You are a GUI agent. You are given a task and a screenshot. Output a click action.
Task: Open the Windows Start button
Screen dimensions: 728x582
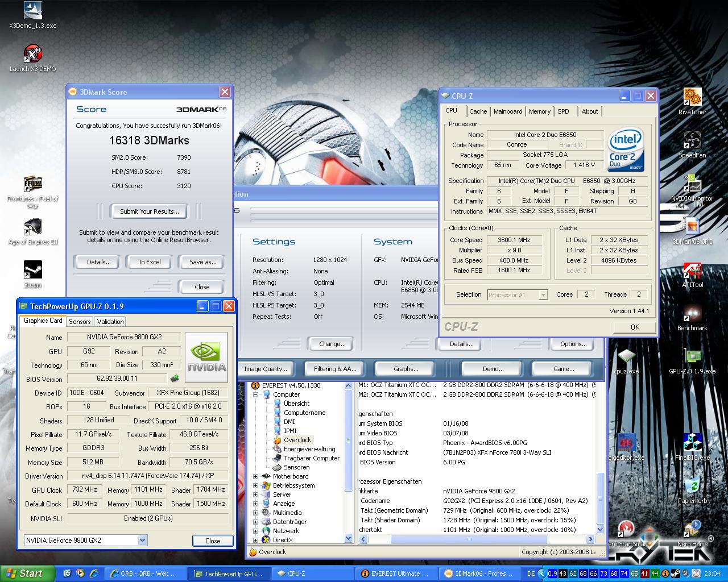(27, 573)
